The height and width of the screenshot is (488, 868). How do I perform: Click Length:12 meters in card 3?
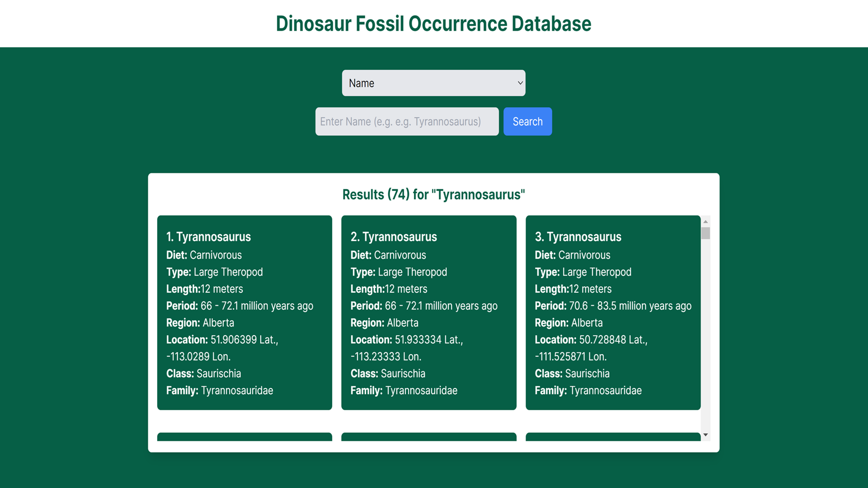pos(573,289)
